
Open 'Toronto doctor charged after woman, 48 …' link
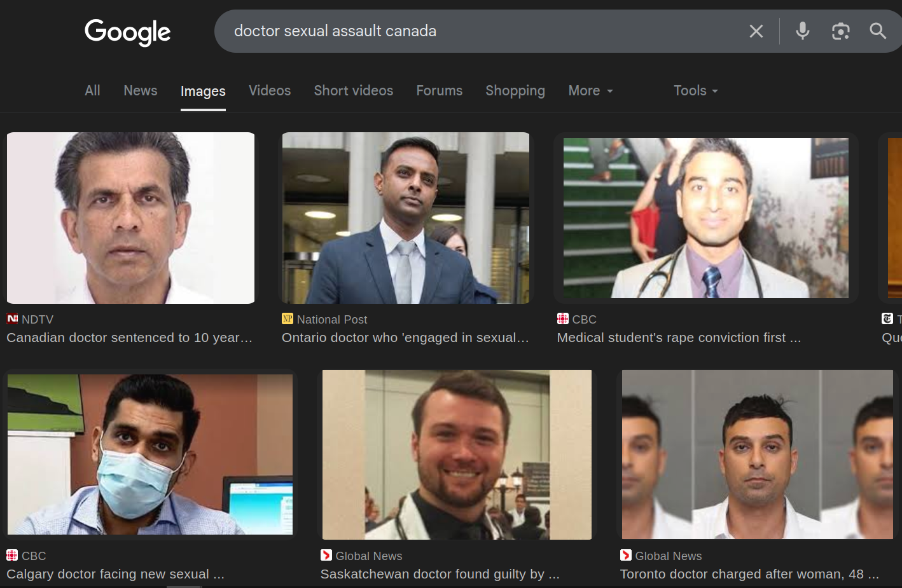750,574
